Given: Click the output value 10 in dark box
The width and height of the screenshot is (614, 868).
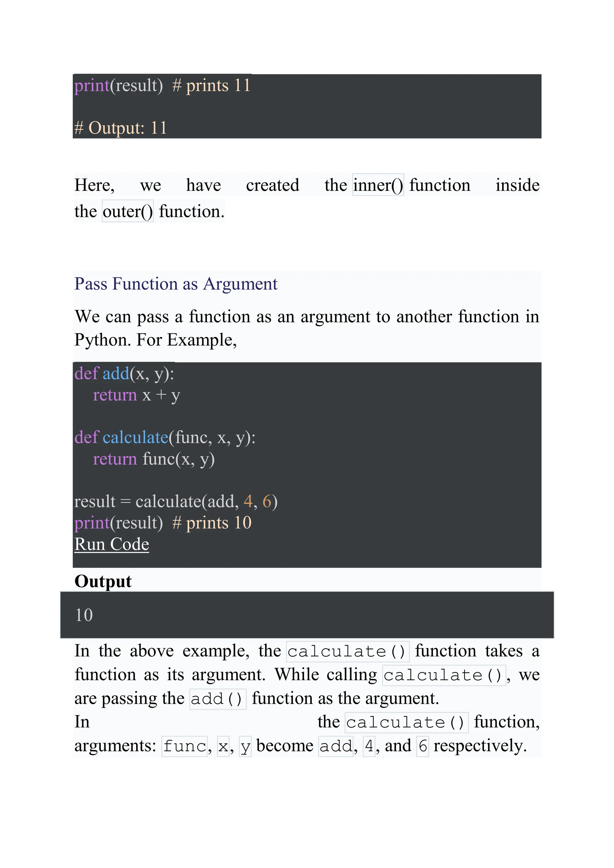Looking at the screenshot, I should point(84,615).
